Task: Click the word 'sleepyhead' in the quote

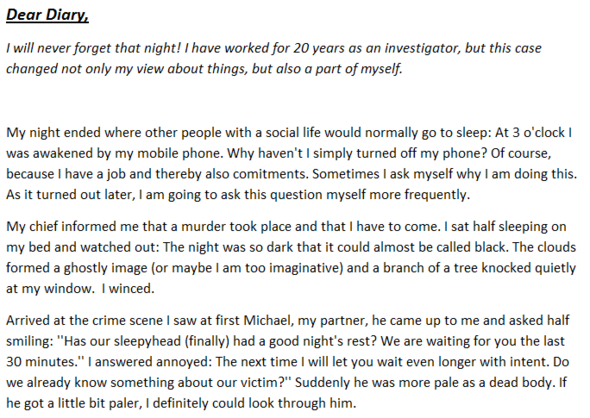Action: click(147, 341)
